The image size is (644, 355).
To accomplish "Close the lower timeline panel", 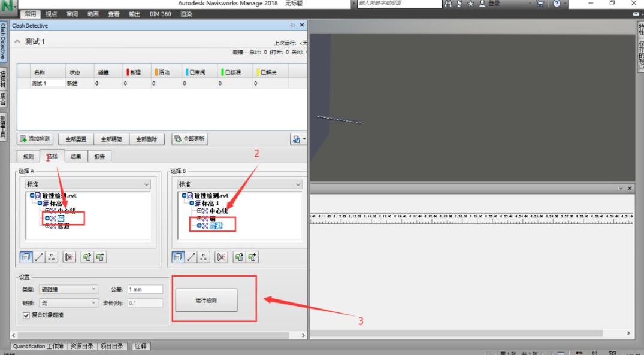I will [x=630, y=188].
